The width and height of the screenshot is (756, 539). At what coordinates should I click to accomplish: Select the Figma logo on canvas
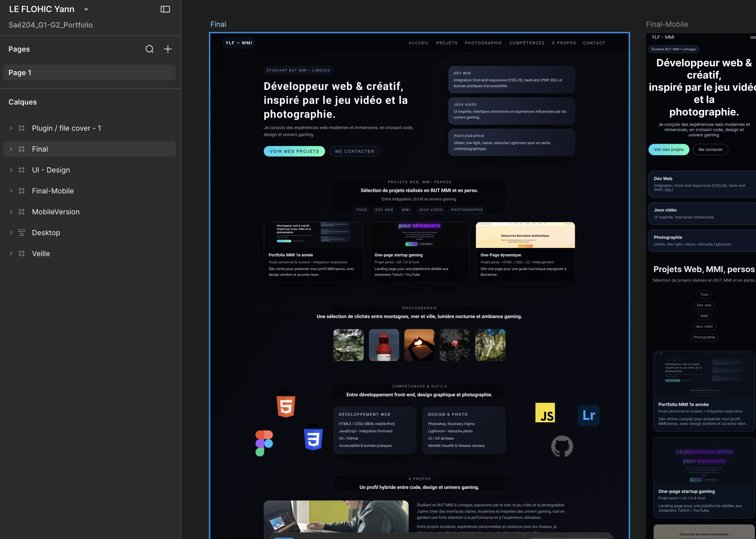pyautogui.click(x=264, y=443)
